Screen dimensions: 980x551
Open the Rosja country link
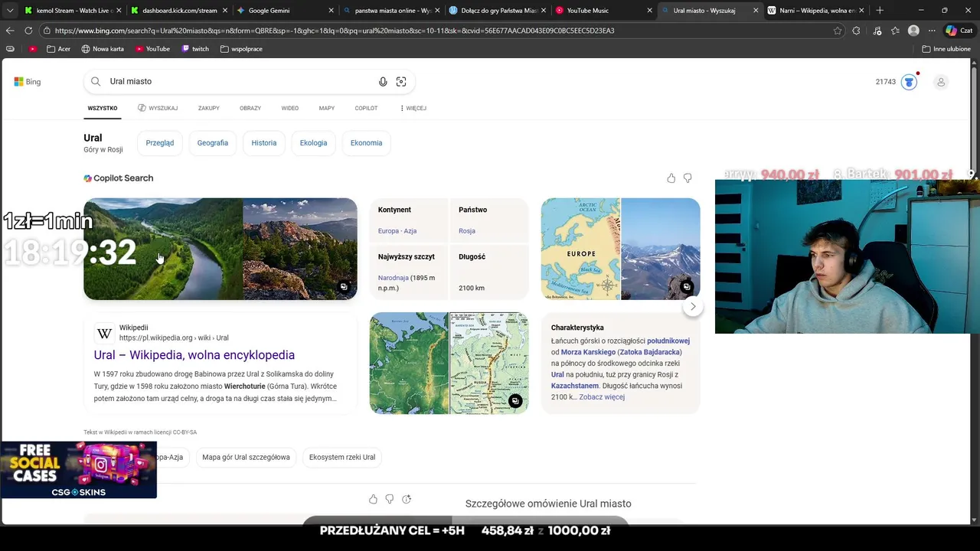(467, 231)
